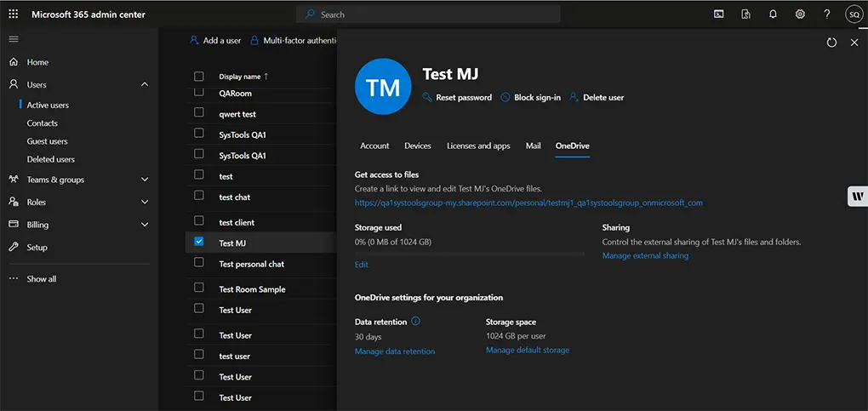Uncheck the Test MJ row checkbox
The height and width of the screenshot is (411, 868).
point(199,241)
